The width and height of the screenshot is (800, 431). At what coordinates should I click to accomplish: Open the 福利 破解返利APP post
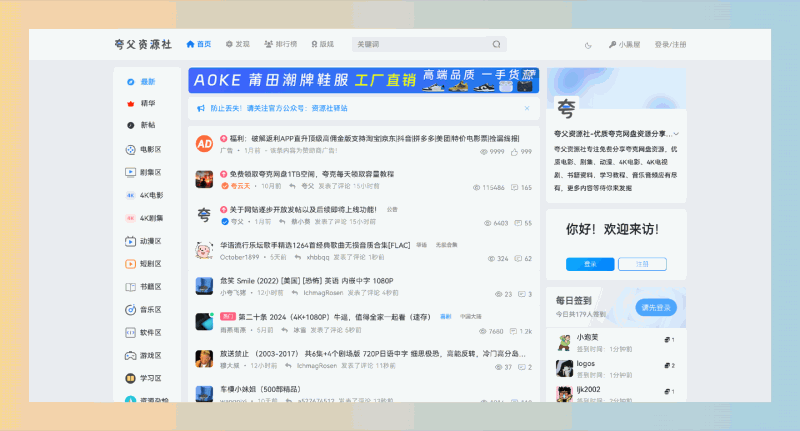pyautogui.click(x=374, y=138)
